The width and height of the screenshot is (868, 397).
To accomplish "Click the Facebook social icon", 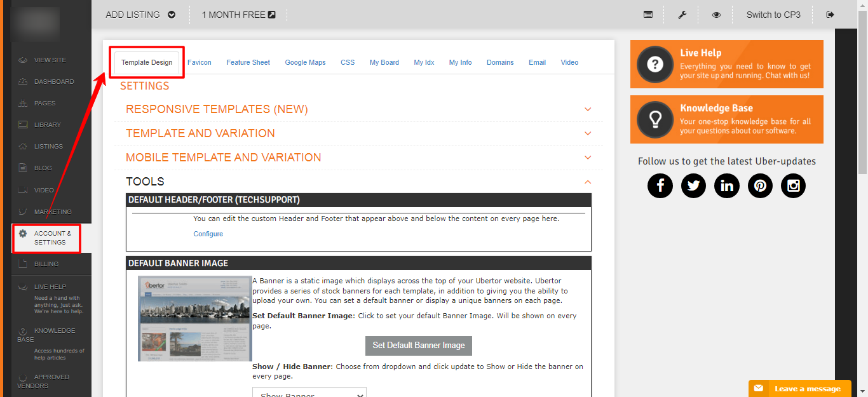I will pos(660,185).
